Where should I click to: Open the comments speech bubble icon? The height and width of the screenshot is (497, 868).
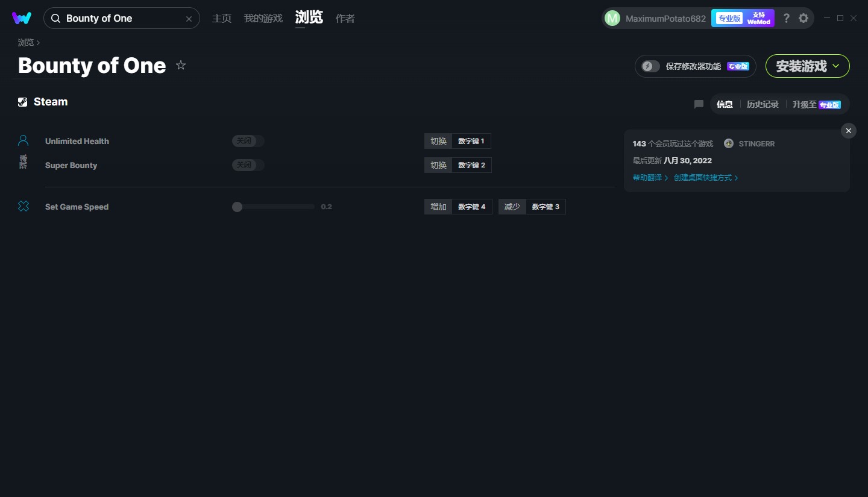[699, 104]
